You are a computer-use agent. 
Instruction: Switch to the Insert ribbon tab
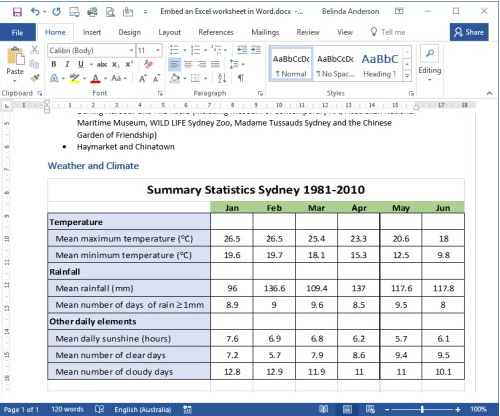92,32
